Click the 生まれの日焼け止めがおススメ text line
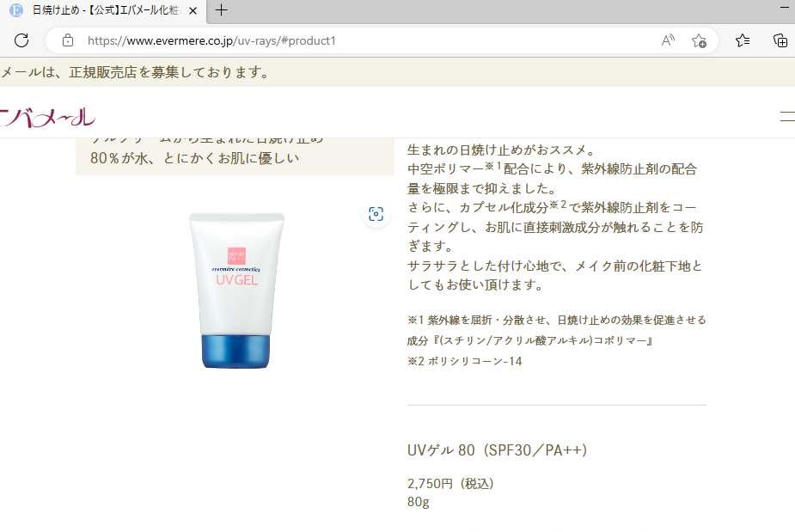Screen dimensions: 795x532 pyautogui.click(x=501, y=150)
